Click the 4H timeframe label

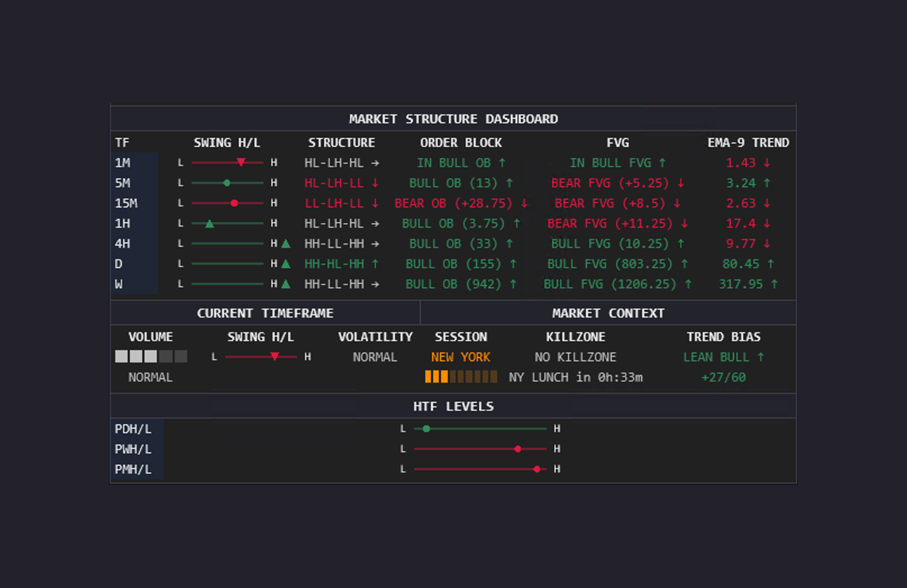click(123, 244)
